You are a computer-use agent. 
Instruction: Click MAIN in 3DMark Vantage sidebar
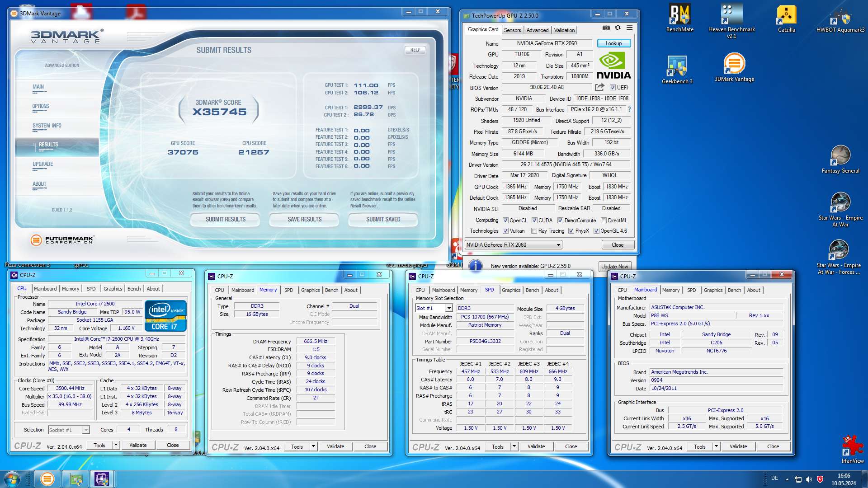[38, 87]
